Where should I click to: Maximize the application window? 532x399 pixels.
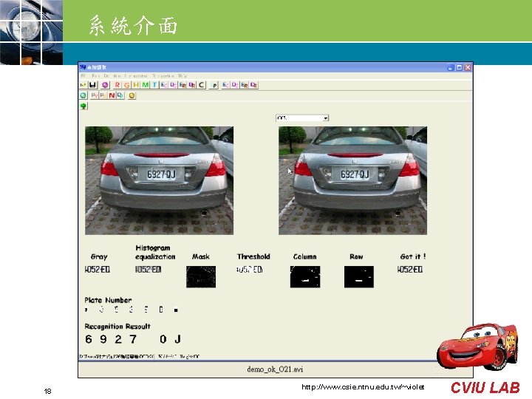pos(459,67)
